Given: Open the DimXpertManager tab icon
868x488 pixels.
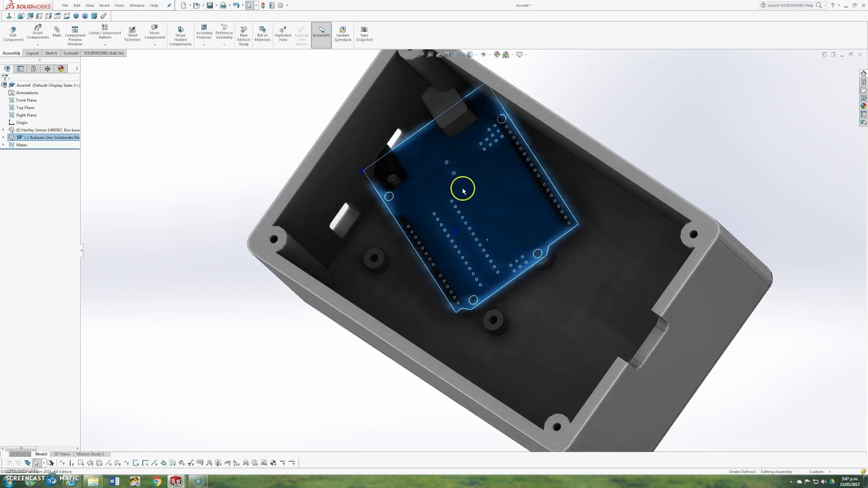Looking at the screenshot, I should tap(47, 68).
